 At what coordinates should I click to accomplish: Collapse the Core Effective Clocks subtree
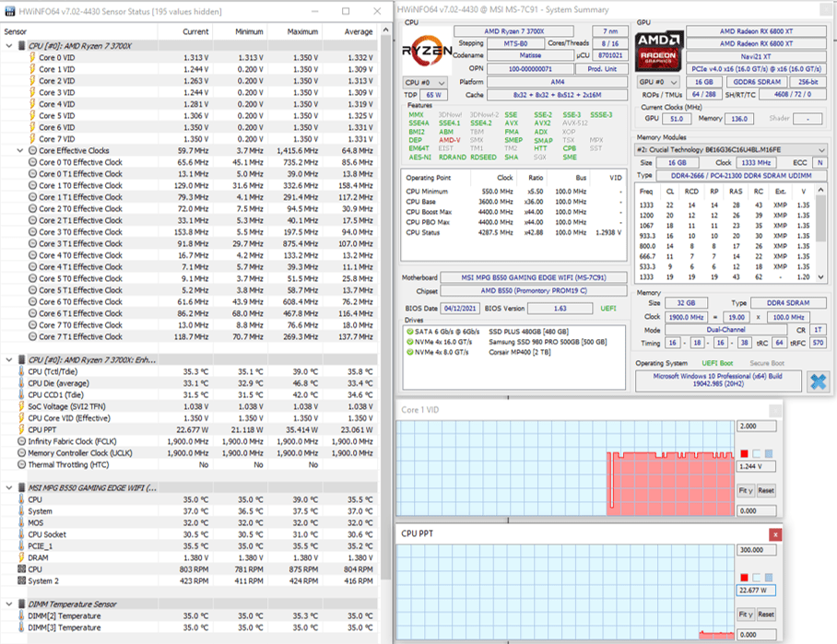point(20,150)
